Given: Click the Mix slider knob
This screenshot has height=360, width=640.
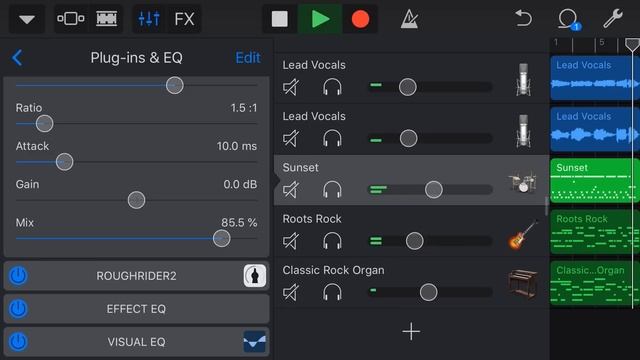Looking at the screenshot, I should tap(222, 238).
